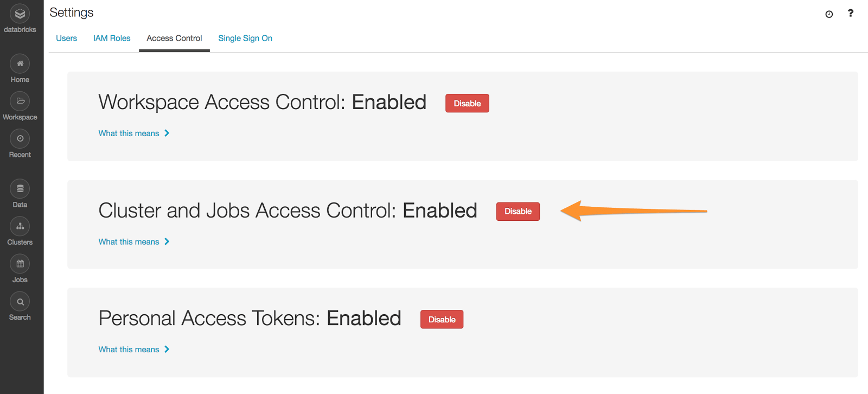Open the Jobs icon in the sidebar
Viewport: 868px width, 394px height.
[x=20, y=263]
